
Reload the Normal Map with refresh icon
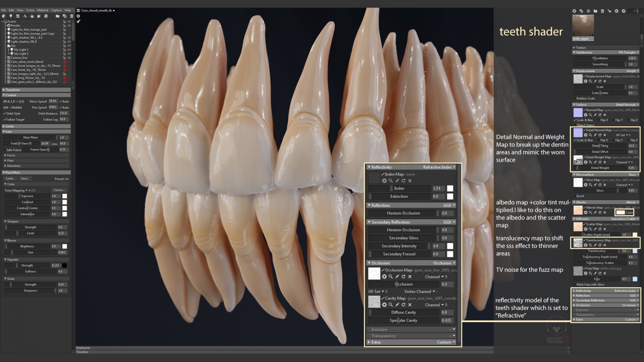(600, 115)
